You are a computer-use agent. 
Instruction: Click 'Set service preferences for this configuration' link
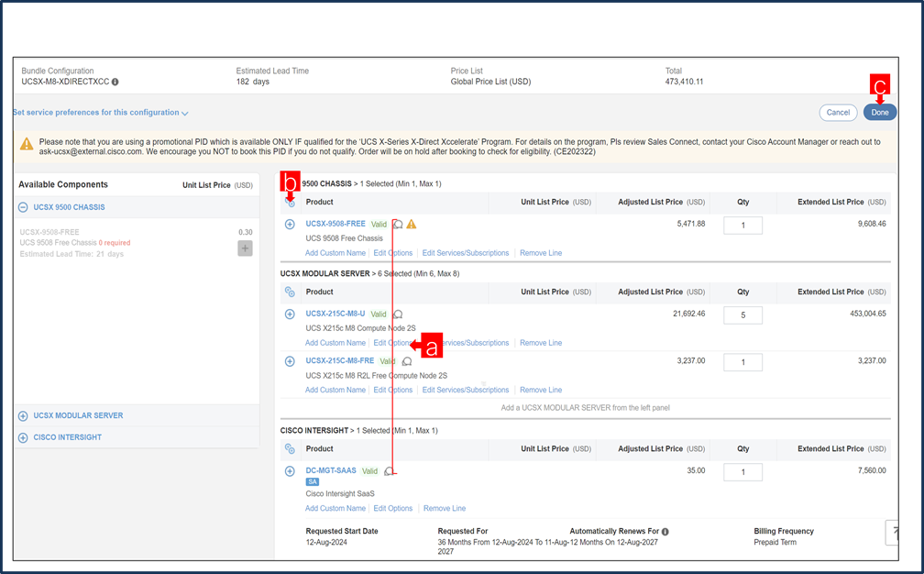pos(96,113)
